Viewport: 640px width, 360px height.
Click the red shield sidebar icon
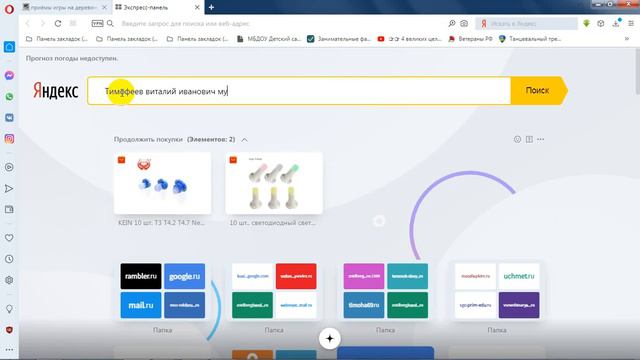[9, 330]
